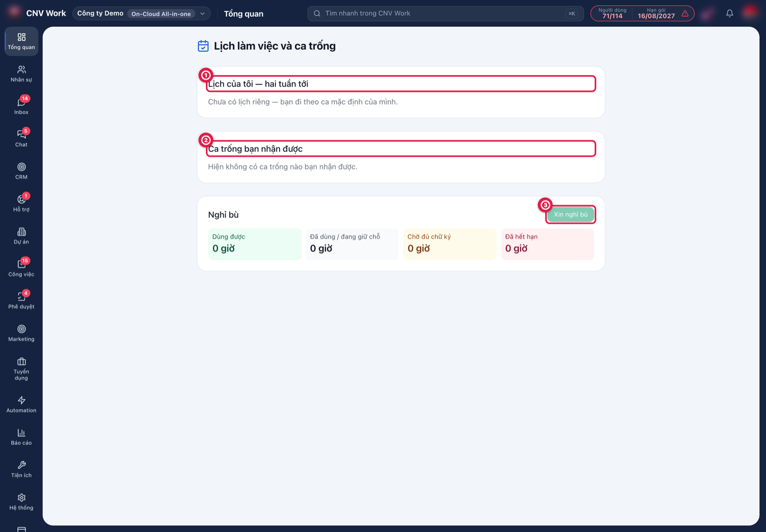The image size is (766, 532).
Task: Open the Tuyển dụng recruitment module
Action: pos(22,369)
